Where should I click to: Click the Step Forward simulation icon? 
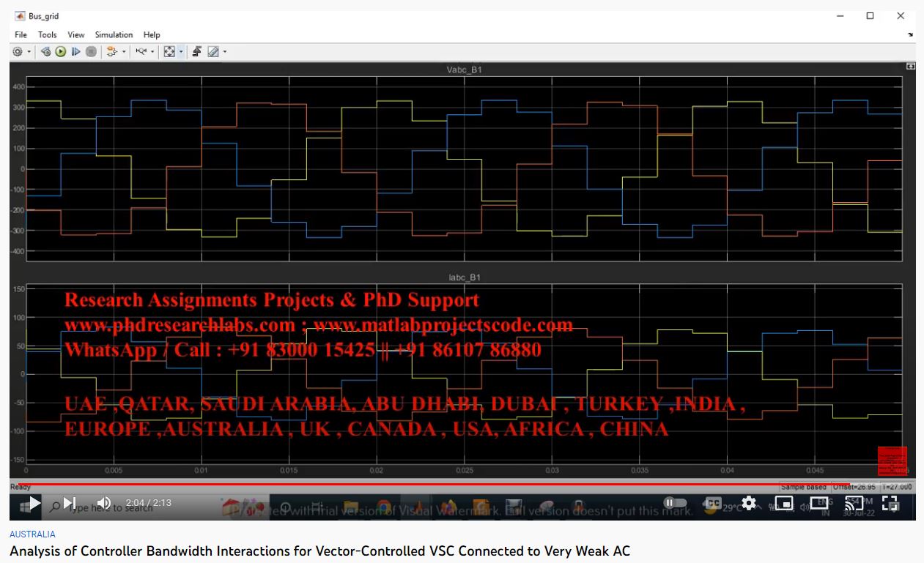[x=76, y=52]
